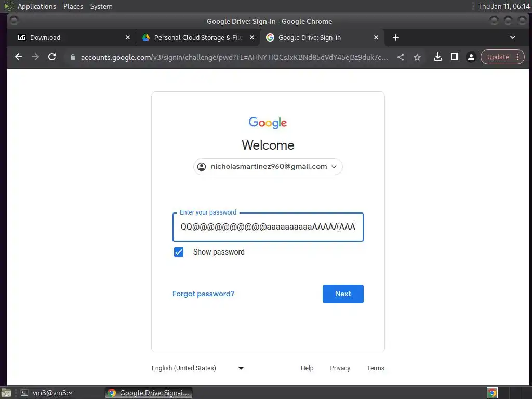Open account switcher for nicholasmartinez960@gmail.com
Image resolution: width=532 pixels, height=399 pixels.
(x=268, y=167)
